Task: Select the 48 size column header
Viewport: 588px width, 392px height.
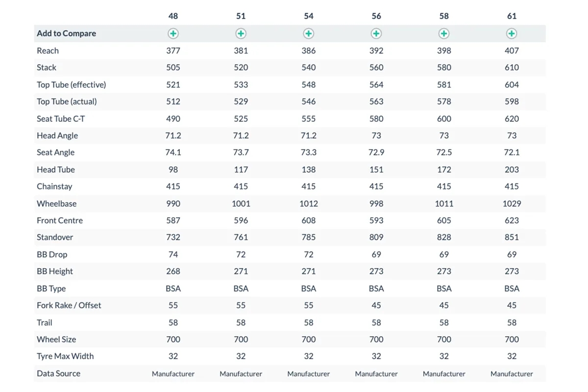Action: click(x=173, y=16)
